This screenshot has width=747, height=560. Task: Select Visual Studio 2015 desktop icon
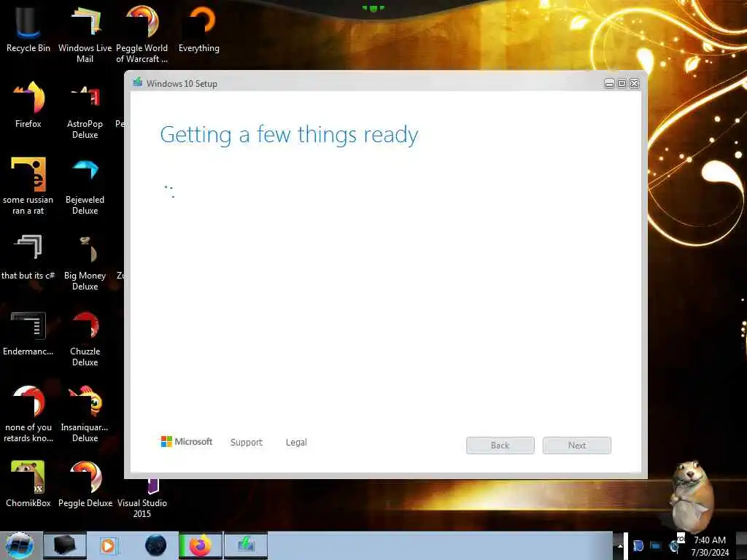click(x=142, y=497)
